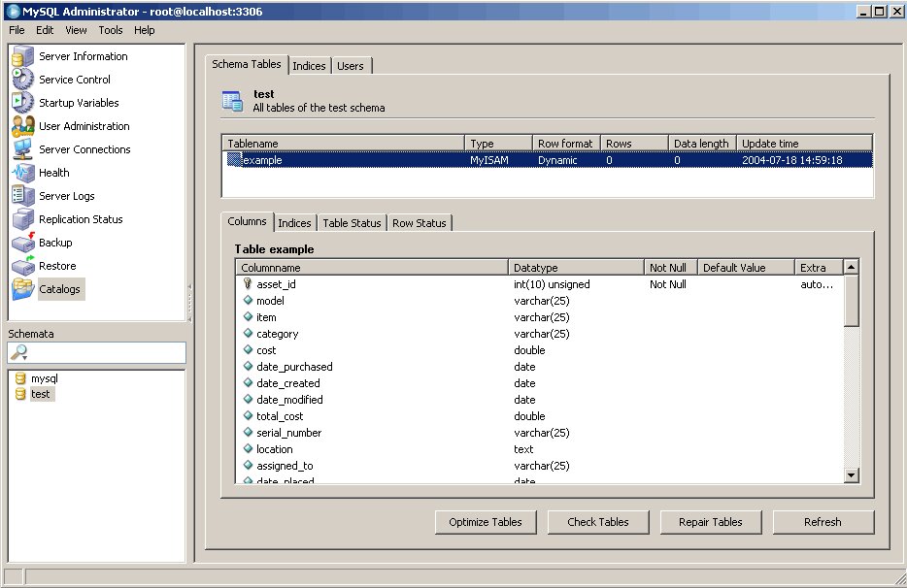Image resolution: width=907 pixels, height=588 pixels.
Task: Click the test schema database icon
Action: (20, 394)
